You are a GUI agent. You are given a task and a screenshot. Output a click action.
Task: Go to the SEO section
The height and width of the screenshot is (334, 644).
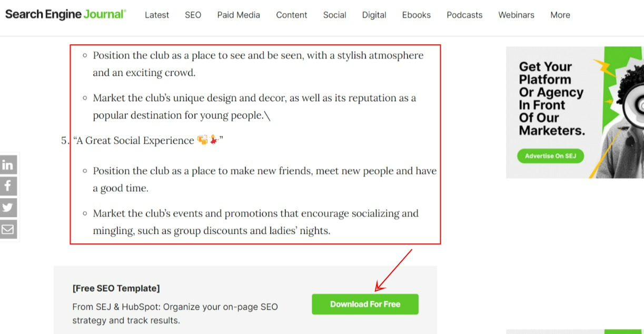coord(193,15)
